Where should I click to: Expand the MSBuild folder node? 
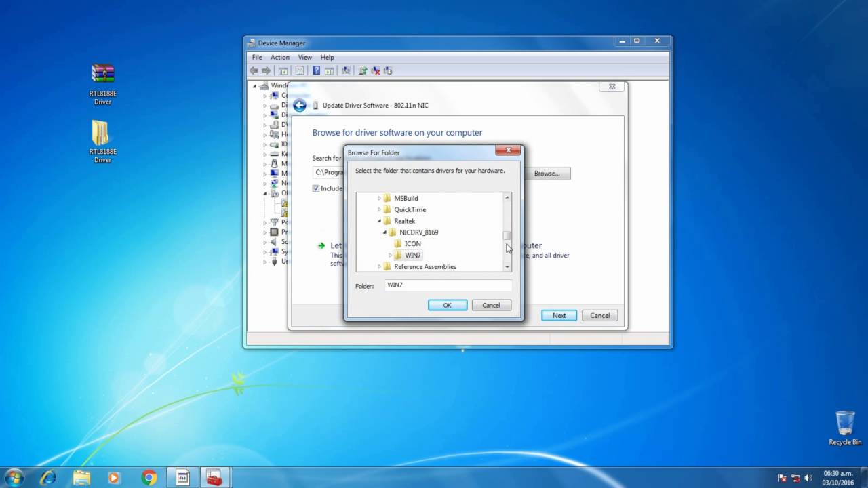[x=379, y=198]
